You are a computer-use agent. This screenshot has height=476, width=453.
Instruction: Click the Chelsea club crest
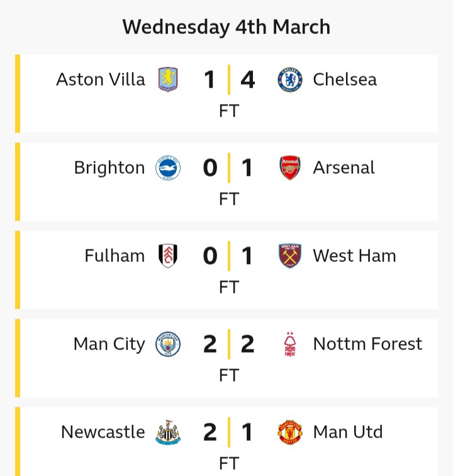290,80
